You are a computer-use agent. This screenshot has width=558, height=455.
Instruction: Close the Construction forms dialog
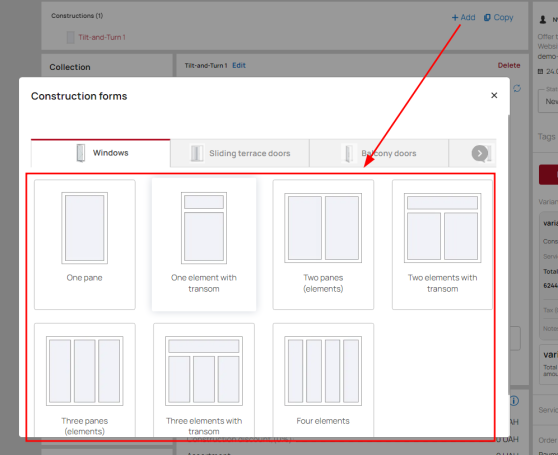(494, 95)
